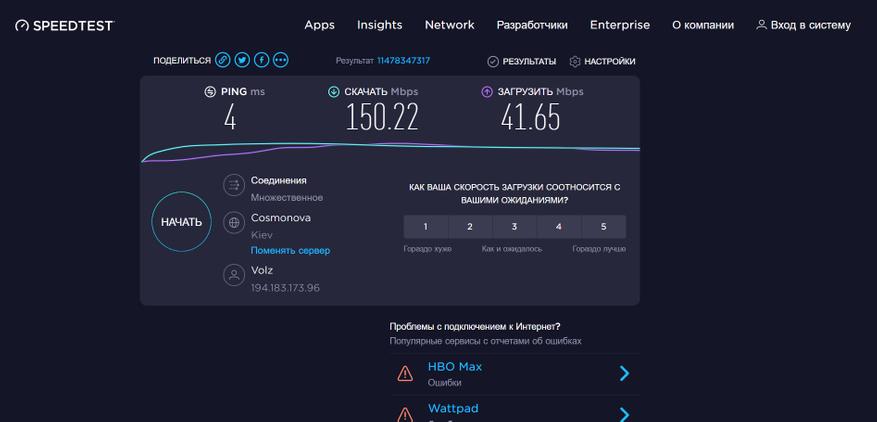
Task: Click Проблемы с подключением к Интернет? heading
Action: (x=475, y=326)
